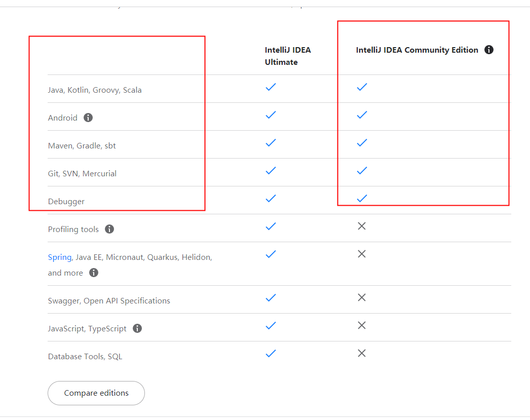Click Ultimate checkmark in Java, Kotlin row
Image resolution: width=530 pixels, height=420 pixels.
[271, 87]
